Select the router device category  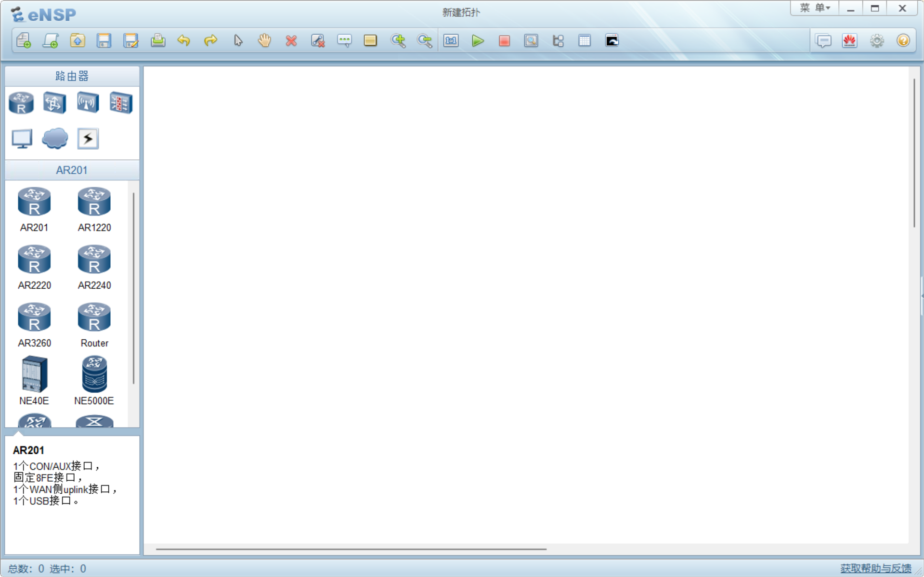click(x=21, y=103)
